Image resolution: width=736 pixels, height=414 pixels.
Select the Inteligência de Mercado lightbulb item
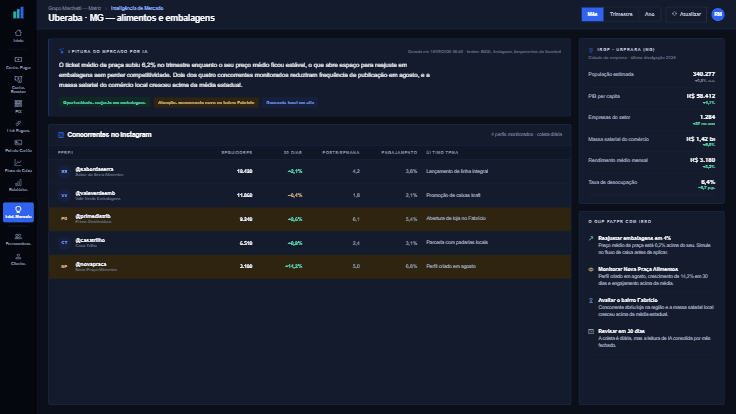[x=18, y=212]
